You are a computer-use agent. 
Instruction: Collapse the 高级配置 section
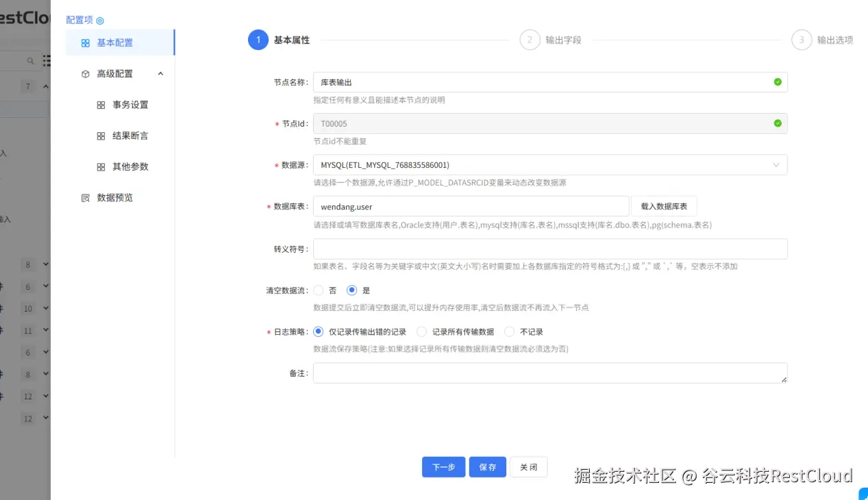coord(160,73)
